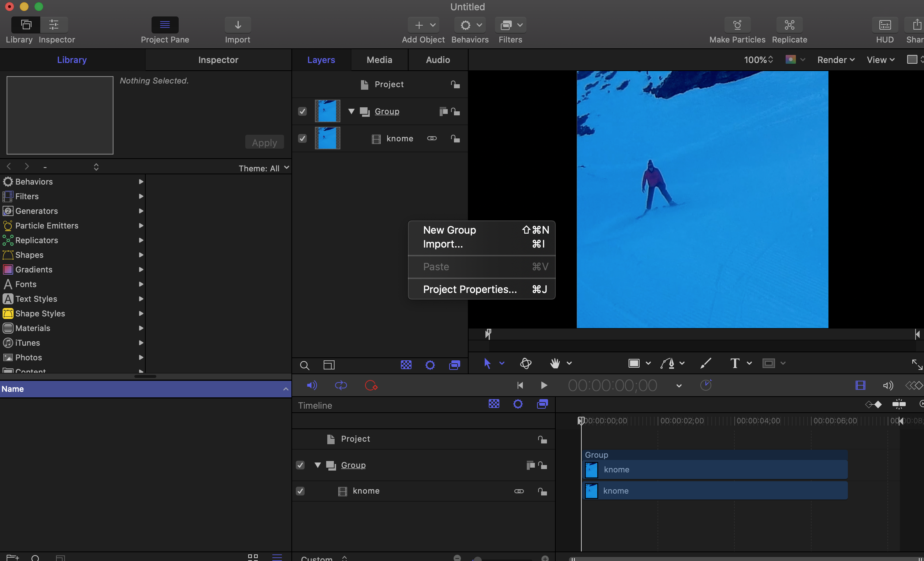The height and width of the screenshot is (561, 924).
Task: Collapse the Group in Timeline list
Action: (318, 465)
